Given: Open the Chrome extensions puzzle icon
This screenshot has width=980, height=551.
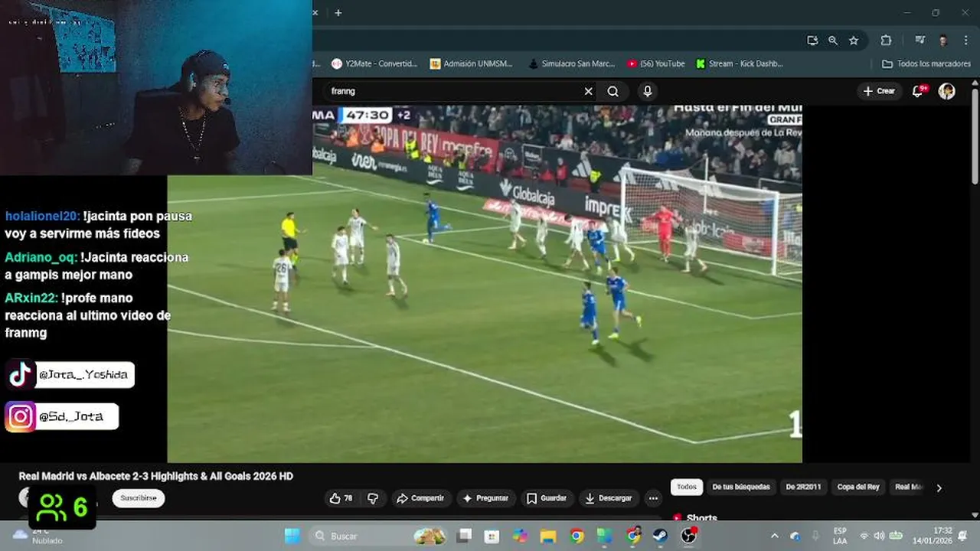Looking at the screenshot, I should (886, 41).
